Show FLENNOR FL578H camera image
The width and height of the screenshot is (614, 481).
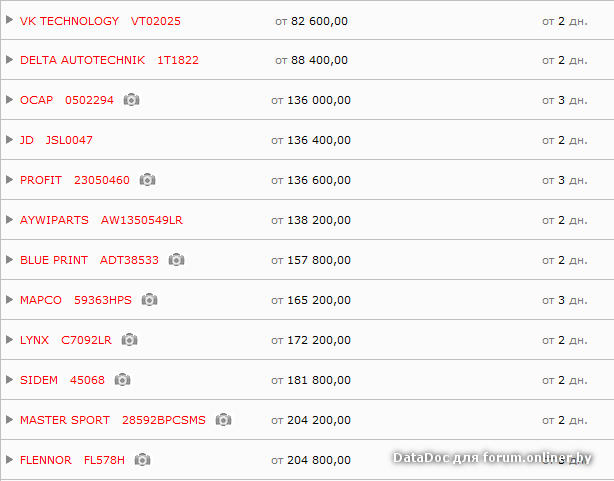(143, 460)
